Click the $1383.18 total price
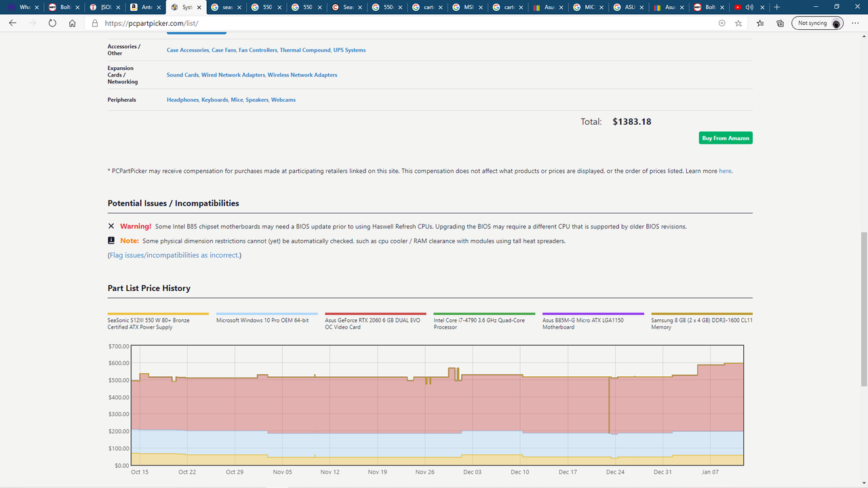Viewport: 868px width, 488px height. point(631,122)
